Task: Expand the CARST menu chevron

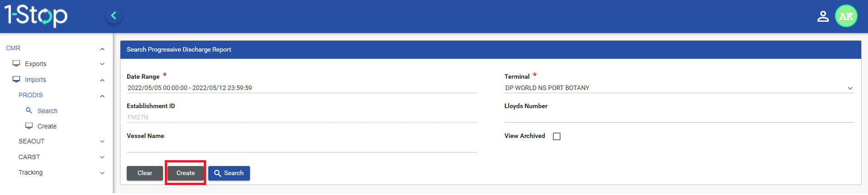Action: point(102,157)
